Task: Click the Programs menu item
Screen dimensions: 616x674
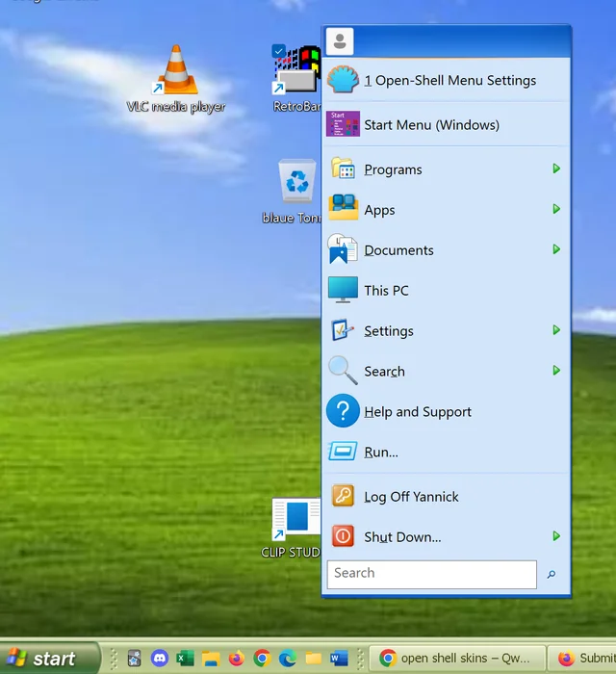Action: coord(446,169)
